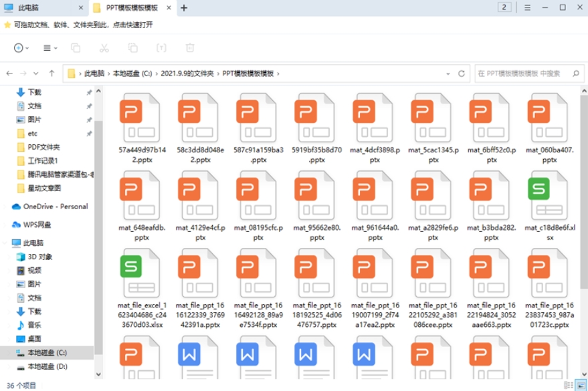Select 视频 in sidebar

tap(34, 271)
